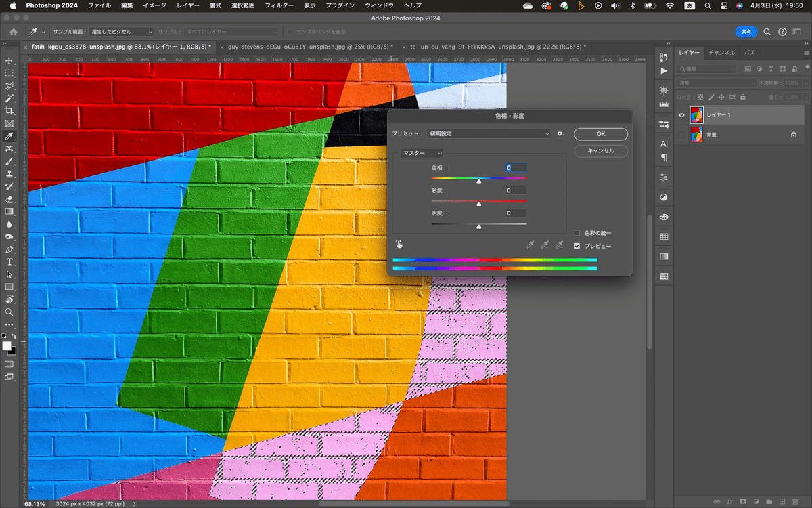Toggle lock transparent pixels in Layers panel

click(700, 97)
